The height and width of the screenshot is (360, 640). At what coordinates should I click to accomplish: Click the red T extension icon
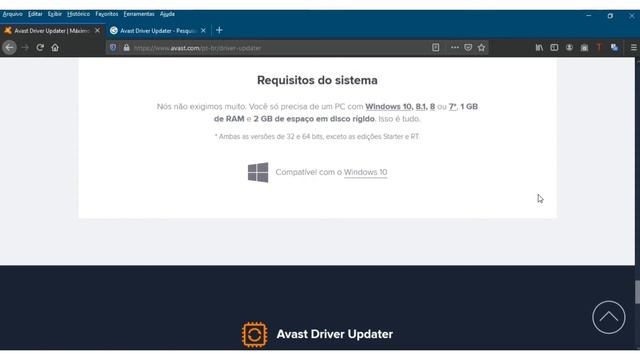(599, 48)
